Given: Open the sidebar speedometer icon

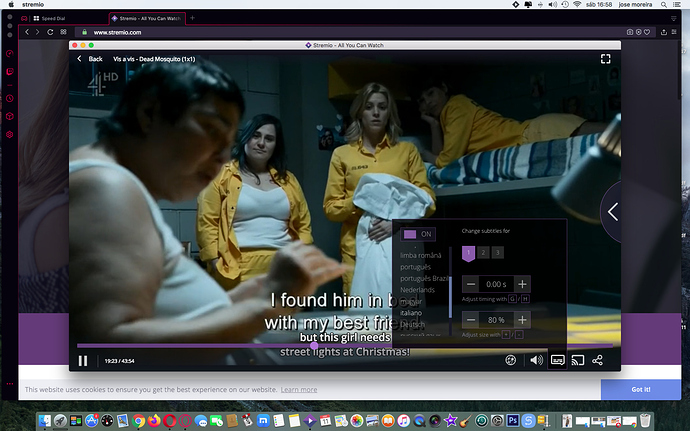Looking at the screenshot, I should (10, 54).
